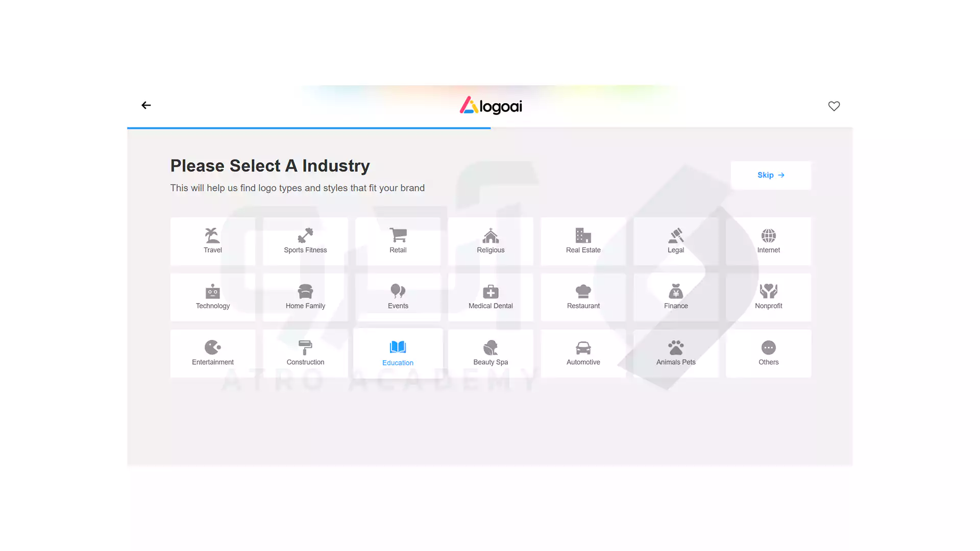Viewport: 980px width, 551px height.
Task: Open favorites via the heart icon
Action: click(834, 106)
